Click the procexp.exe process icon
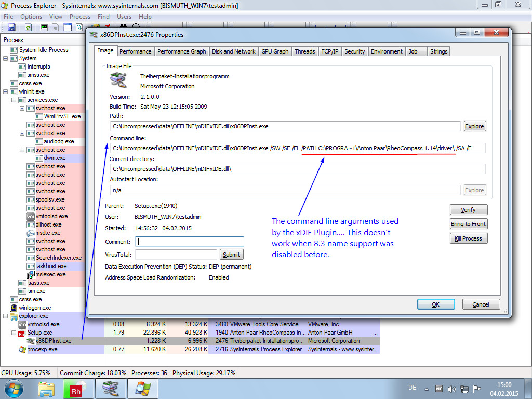532x399 pixels. (x=22, y=350)
